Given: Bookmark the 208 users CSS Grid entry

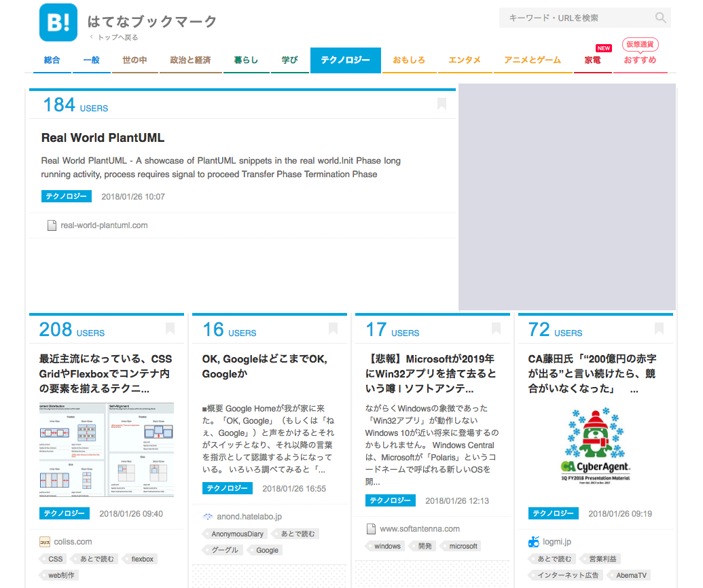Looking at the screenshot, I should [x=170, y=329].
